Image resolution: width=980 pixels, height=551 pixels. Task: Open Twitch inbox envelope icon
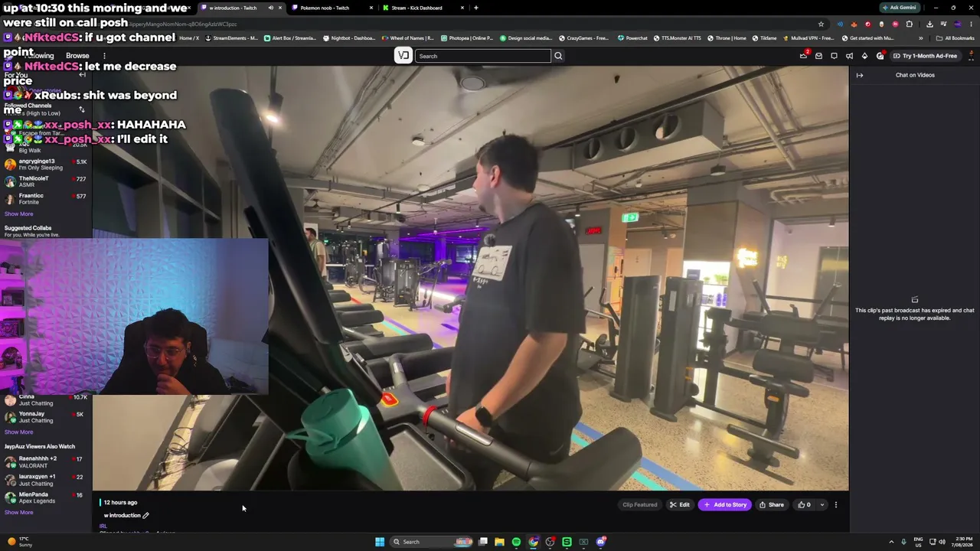818,56
